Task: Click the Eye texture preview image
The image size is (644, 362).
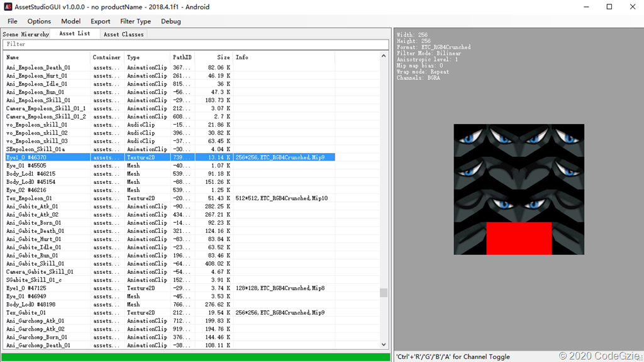Action: click(x=519, y=189)
